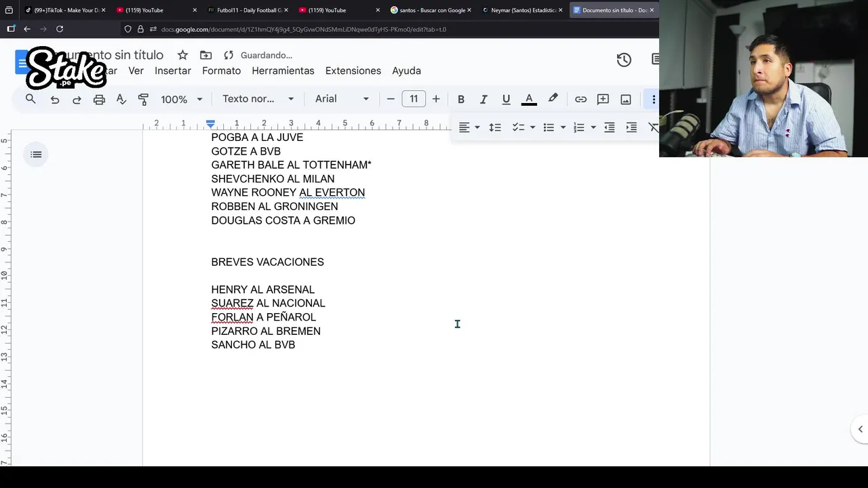Toggle bold formatting
Viewport: 868px width, 488px height.
coord(461,99)
